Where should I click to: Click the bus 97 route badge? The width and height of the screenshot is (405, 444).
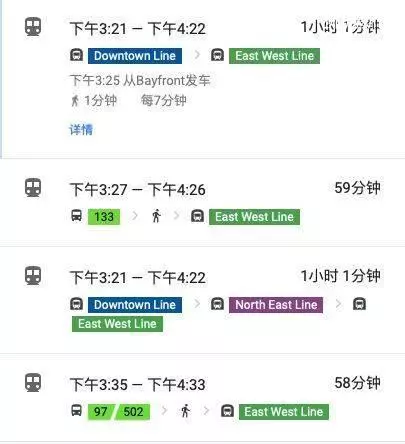[101, 412]
